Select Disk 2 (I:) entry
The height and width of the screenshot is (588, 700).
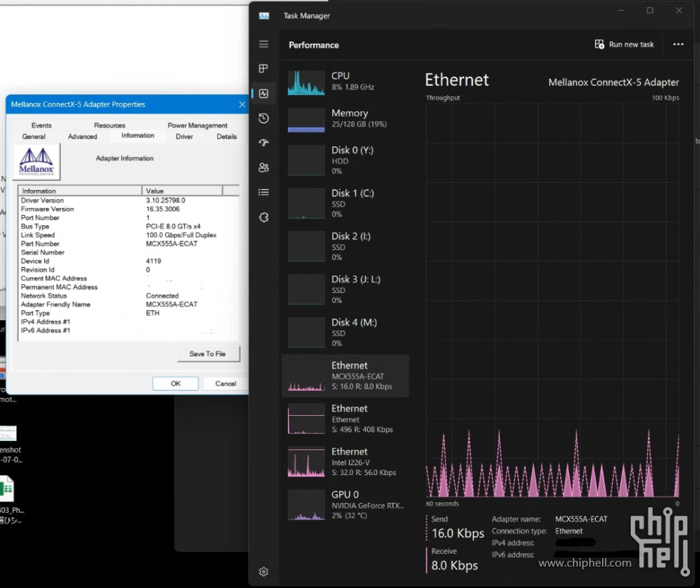[346, 246]
